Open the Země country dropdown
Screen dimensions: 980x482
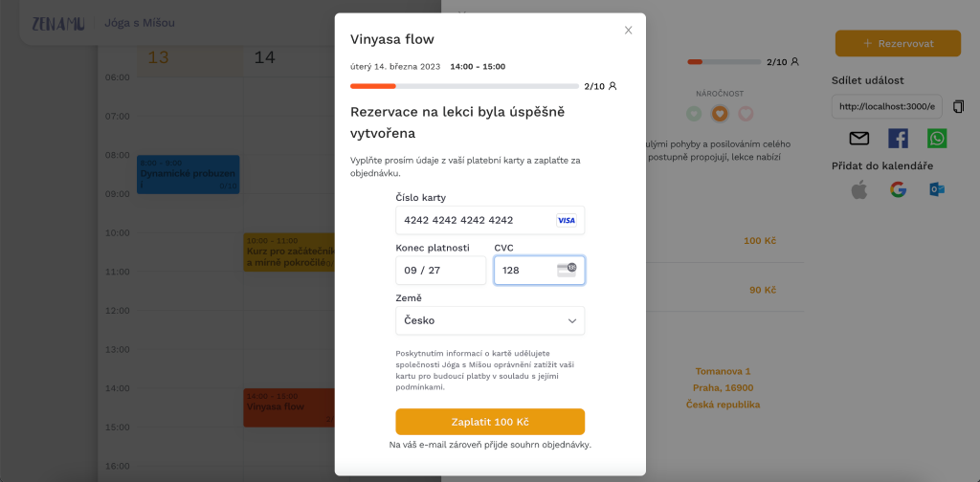[490, 320]
